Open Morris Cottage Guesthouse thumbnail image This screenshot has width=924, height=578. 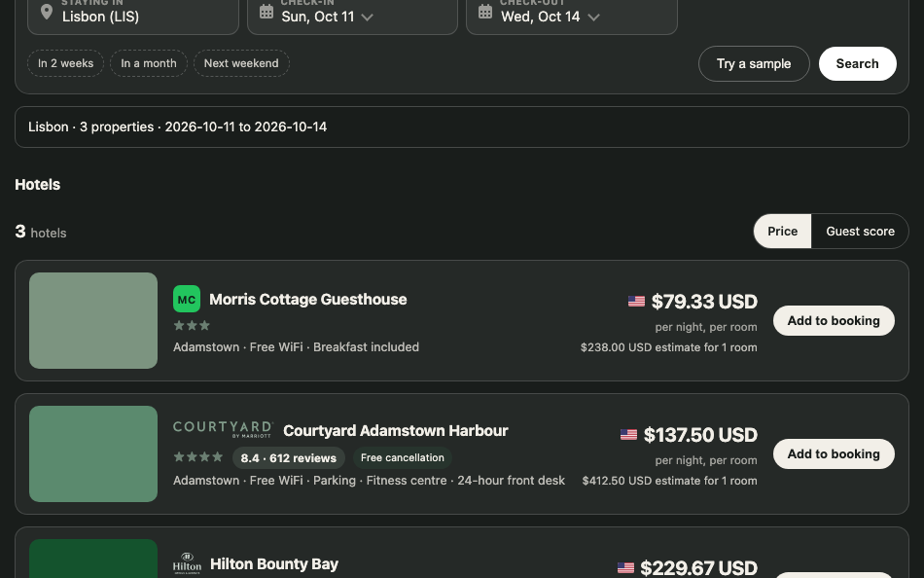coord(93,321)
